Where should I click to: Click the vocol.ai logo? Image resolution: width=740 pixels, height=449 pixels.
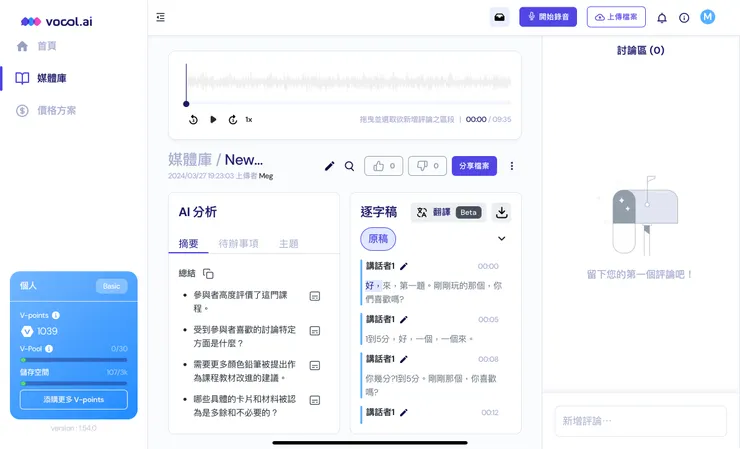click(x=57, y=21)
